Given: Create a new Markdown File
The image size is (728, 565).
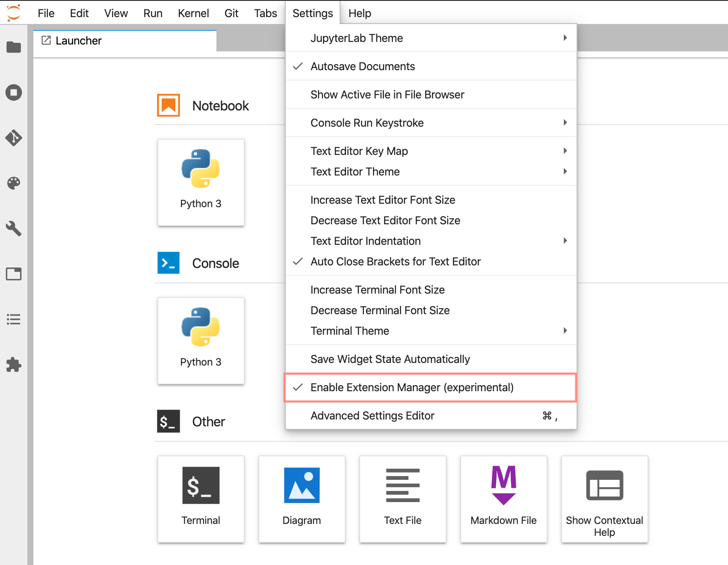Looking at the screenshot, I should click(504, 499).
